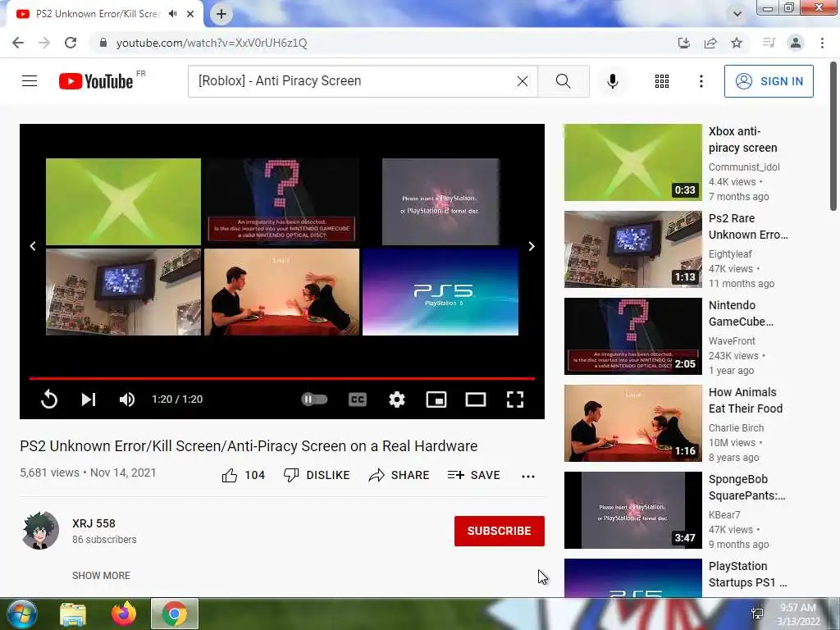This screenshot has width=840, height=630.
Task: Open media control icon in Chrome toolbar
Action: (x=769, y=43)
